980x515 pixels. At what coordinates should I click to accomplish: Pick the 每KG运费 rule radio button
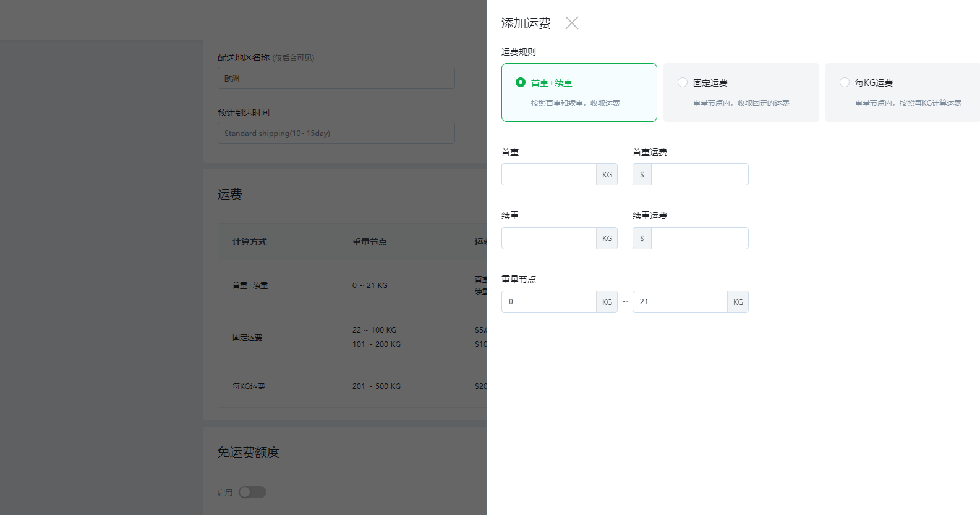pyautogui.click(x=845, y=82)
